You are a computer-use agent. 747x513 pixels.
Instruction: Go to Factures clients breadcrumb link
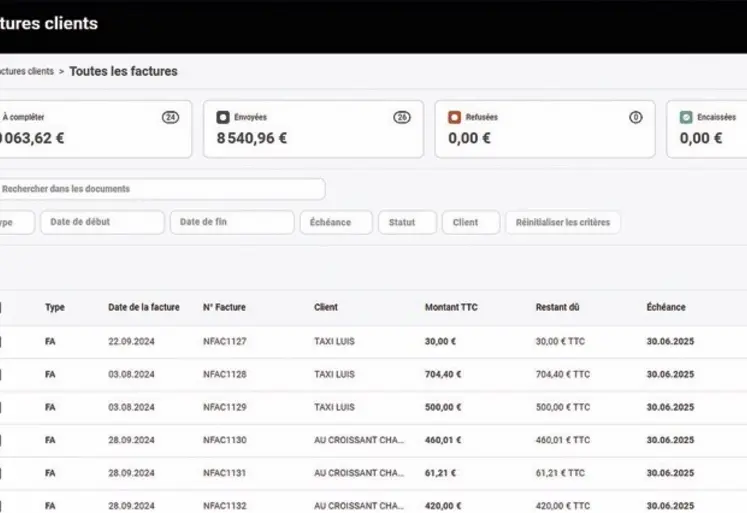pos(27,71)
